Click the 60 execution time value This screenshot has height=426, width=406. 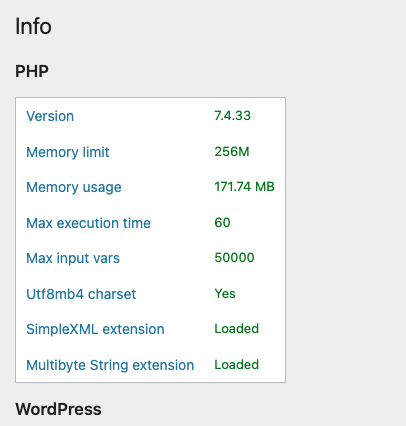(222, 223)
